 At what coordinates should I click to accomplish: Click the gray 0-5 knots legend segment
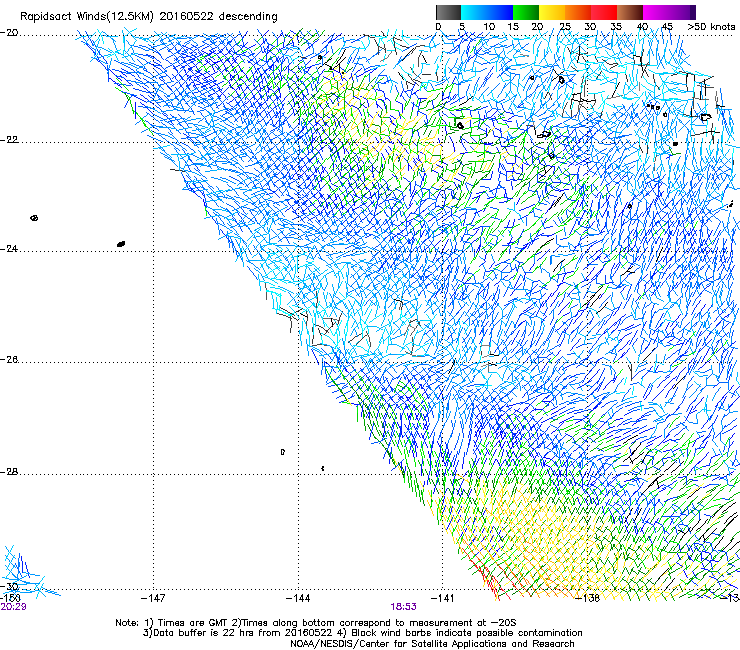[449, 12]
